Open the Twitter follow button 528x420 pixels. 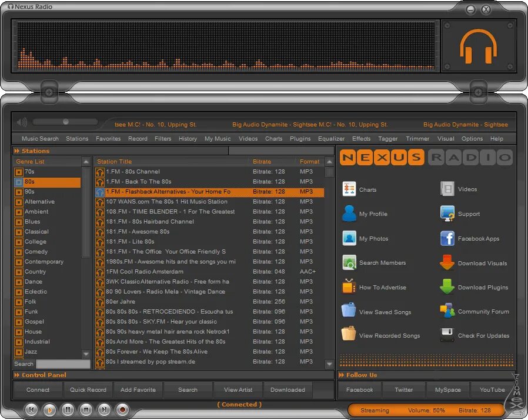click(x=403, y=389)
